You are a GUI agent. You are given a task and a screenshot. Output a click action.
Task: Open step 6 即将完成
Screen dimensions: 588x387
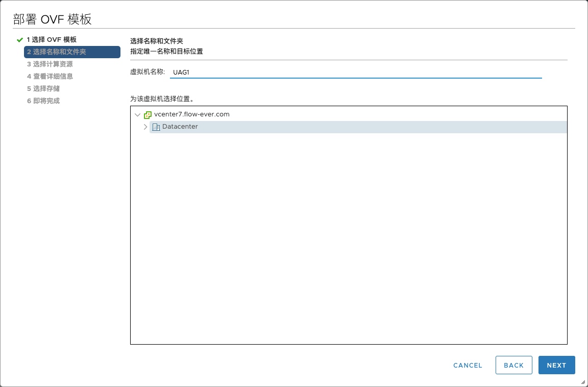coord(43,101)
